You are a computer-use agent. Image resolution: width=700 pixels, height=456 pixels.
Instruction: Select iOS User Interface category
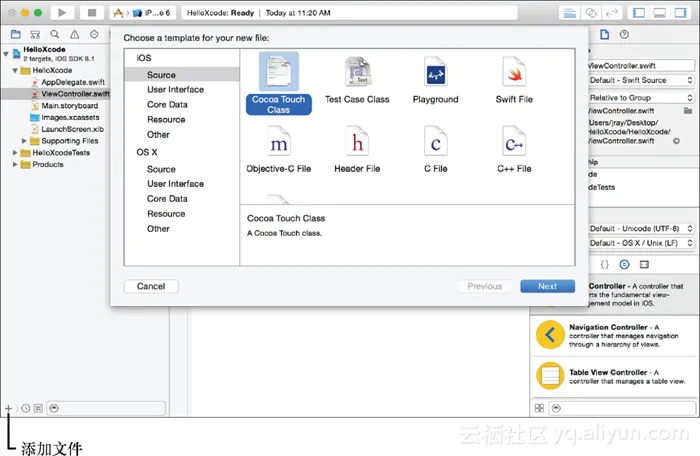[175, 90]
